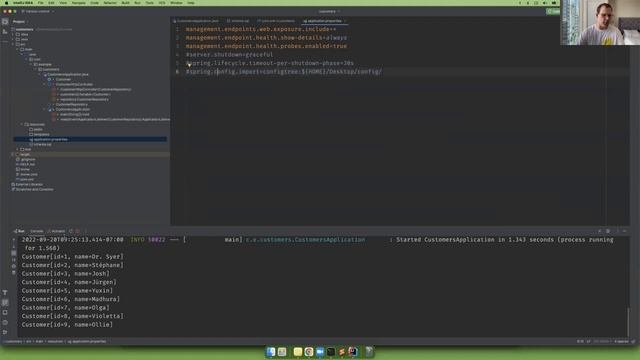Expand the test folder in project tree
The image size is (640, 360).
tap(18, 149)
